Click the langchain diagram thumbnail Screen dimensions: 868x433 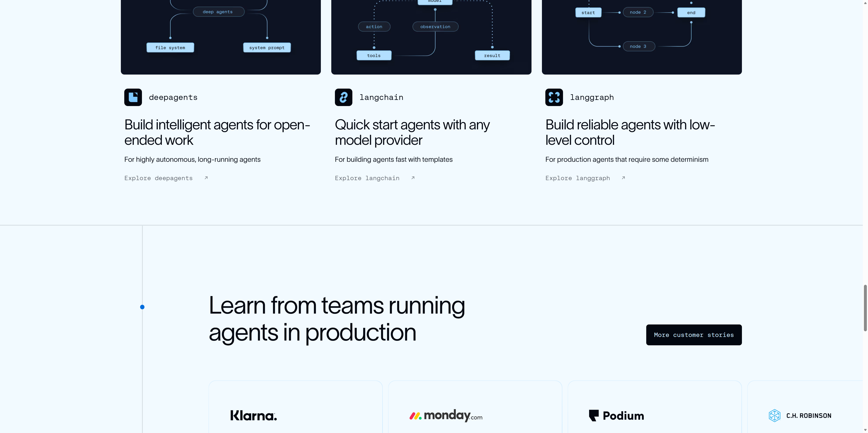pyautogui.click(x=431, y=37)
